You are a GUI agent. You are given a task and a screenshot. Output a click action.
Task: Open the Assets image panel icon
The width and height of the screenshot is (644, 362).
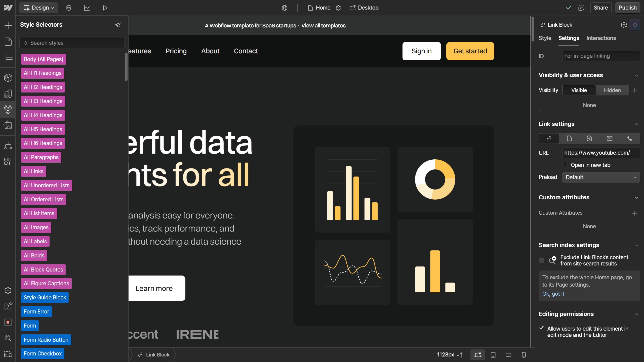8,125
